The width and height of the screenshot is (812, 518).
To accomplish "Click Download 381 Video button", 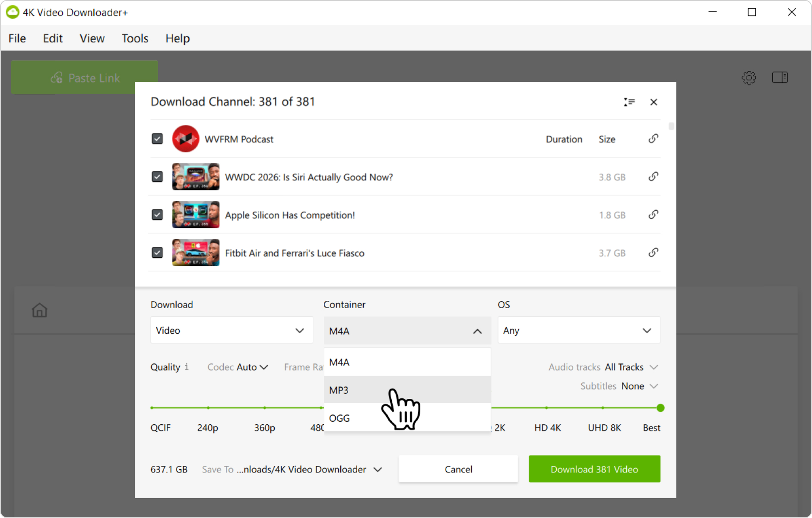I will (x=594, y=469).
